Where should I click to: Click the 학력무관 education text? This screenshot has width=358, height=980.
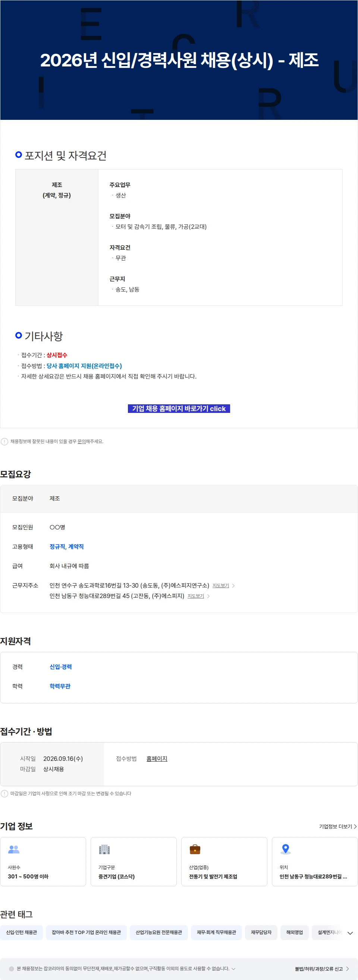60,686
